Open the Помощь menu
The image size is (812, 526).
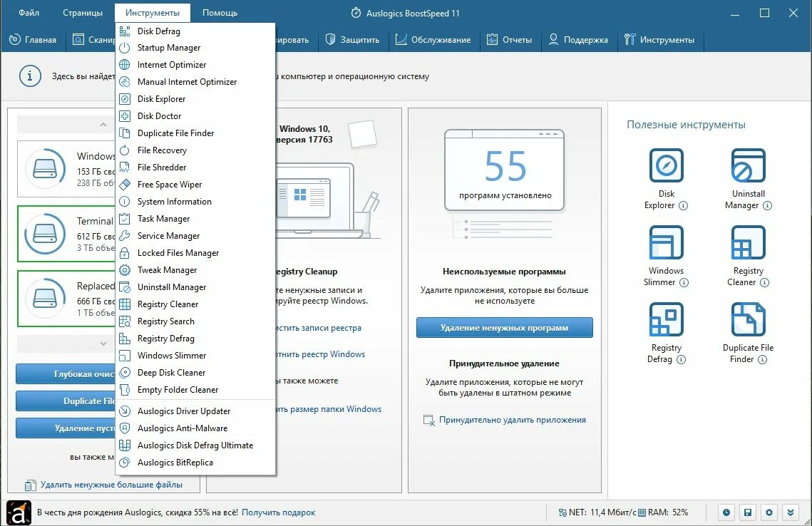[220, 12]
